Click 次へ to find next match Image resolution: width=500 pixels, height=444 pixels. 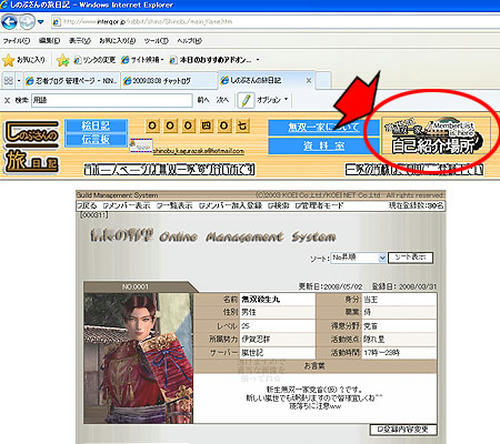pyautogui.click(x=222, y=100)
